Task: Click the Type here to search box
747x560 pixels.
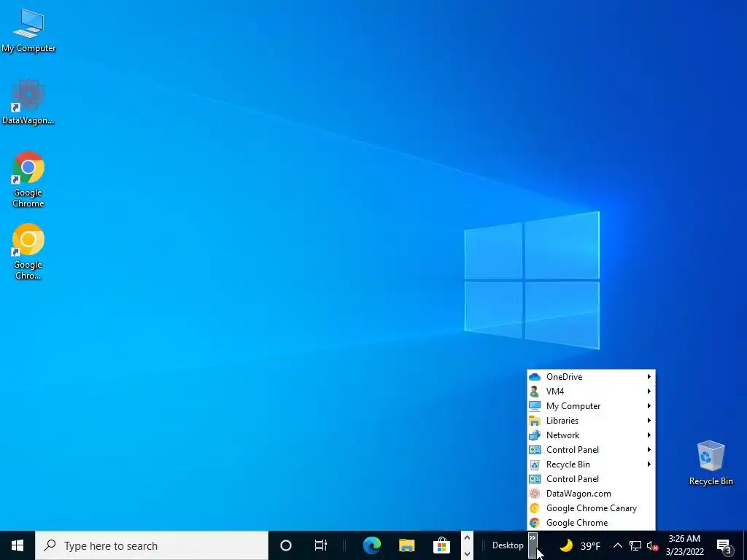Action: pos(152,545)
